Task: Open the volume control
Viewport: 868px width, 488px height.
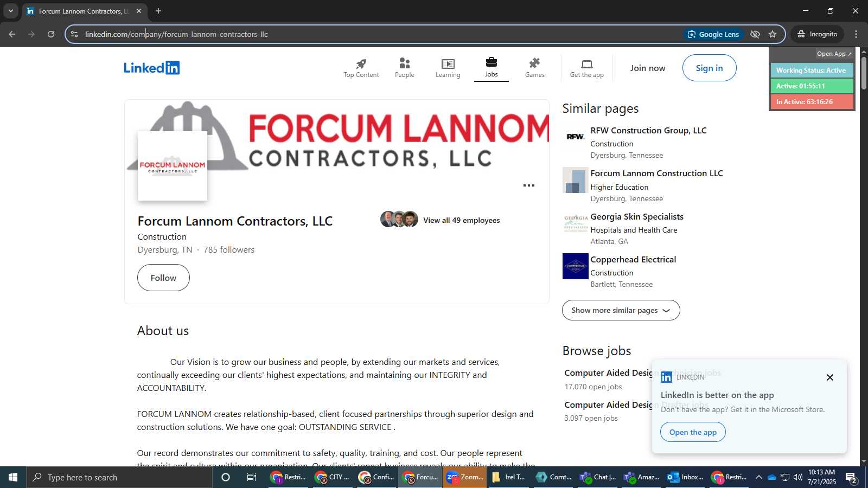Action: coord(797,477)
